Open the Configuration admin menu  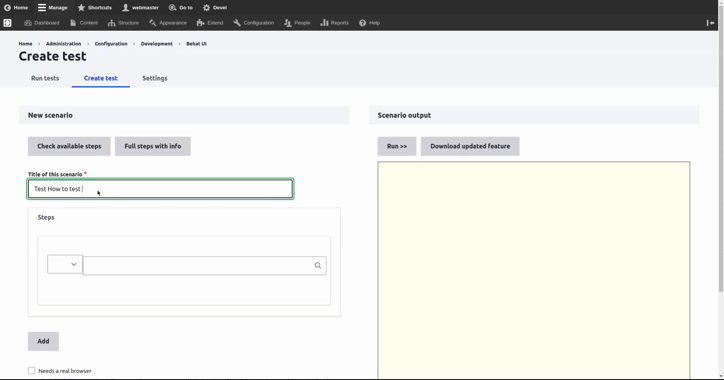tap(253, 23)
